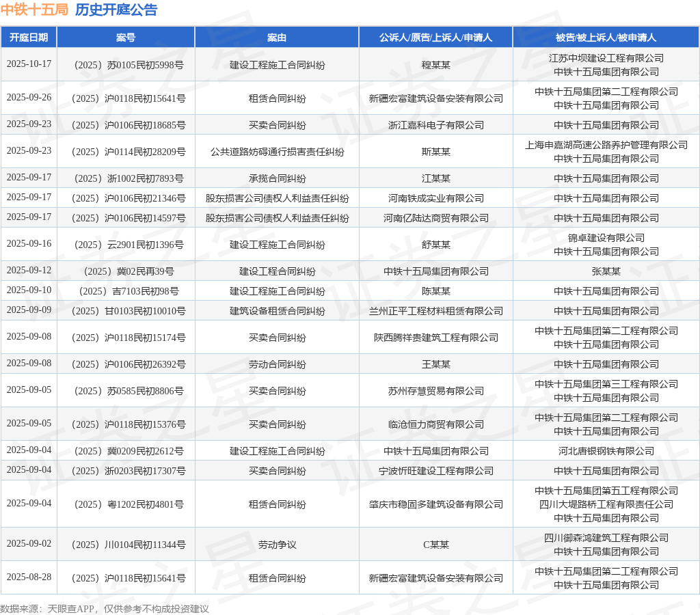The image size is (700, 615).
Task: Click case number (2025)沪0106民初18685号
Action: 129,126
